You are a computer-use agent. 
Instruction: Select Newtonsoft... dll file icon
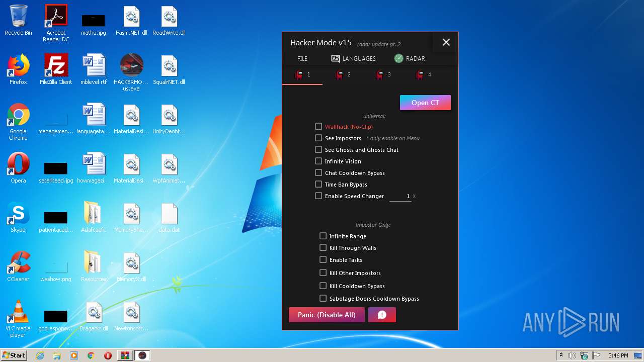pyautogui.click(x=131, y=316)
